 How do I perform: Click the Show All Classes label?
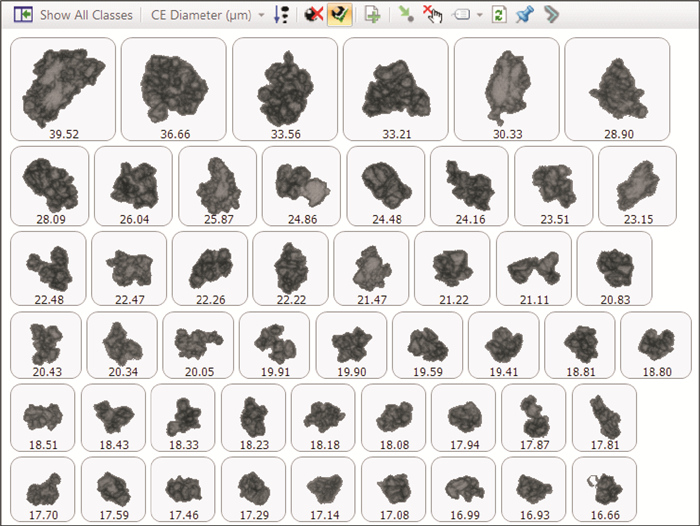[85, 15]
